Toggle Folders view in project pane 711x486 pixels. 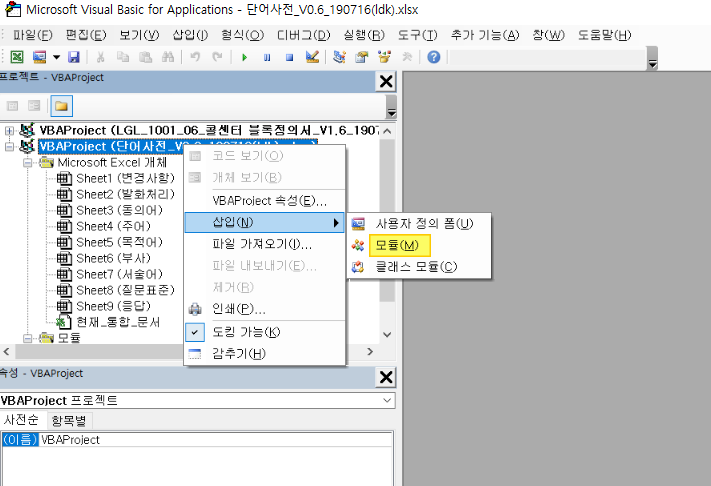point(61,106)
